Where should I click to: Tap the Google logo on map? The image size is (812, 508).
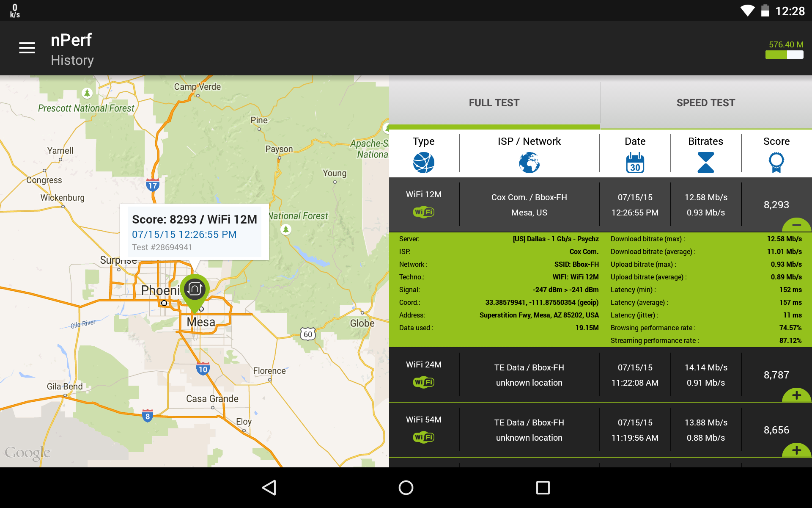27,453
